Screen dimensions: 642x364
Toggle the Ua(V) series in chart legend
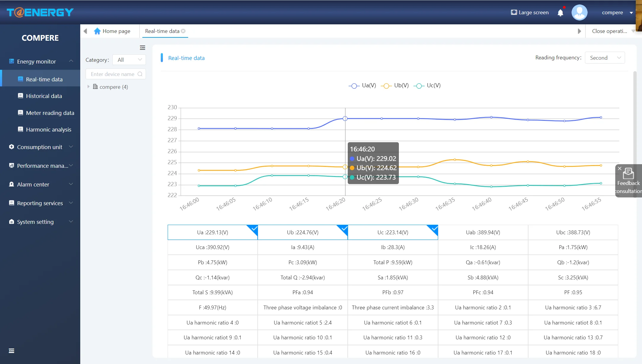(x=362, y=86)
